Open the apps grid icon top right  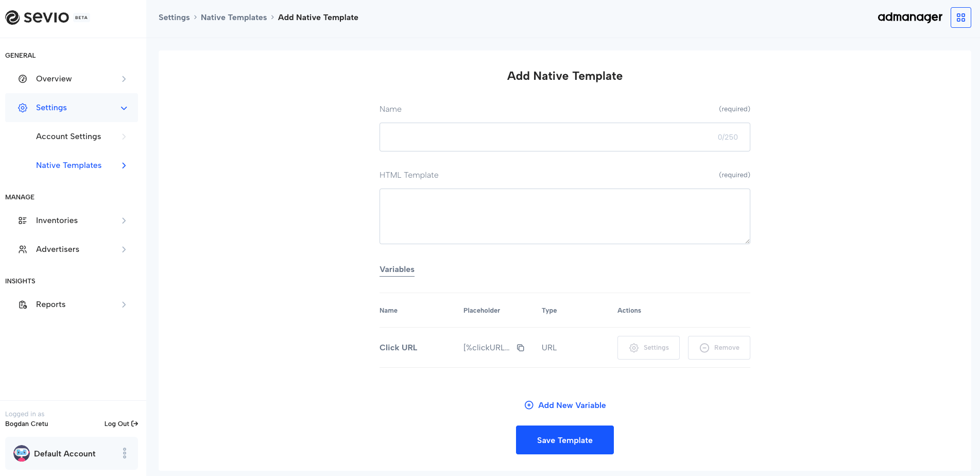pyautogui.click(x=960, y=17)
